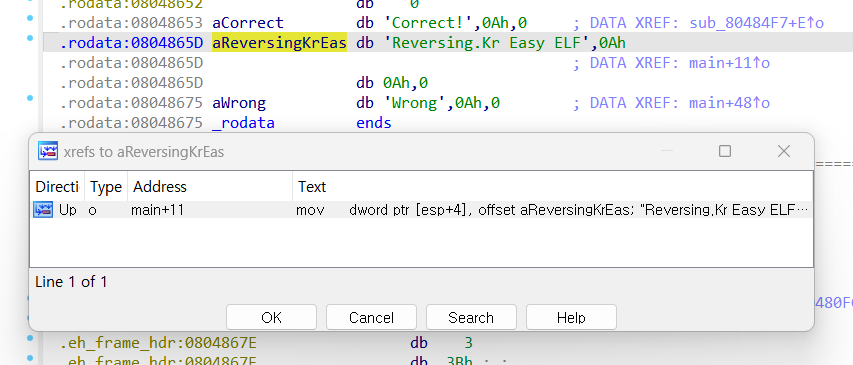Sort by the Direction column header
853x365 pixels.
coord(56,187)
